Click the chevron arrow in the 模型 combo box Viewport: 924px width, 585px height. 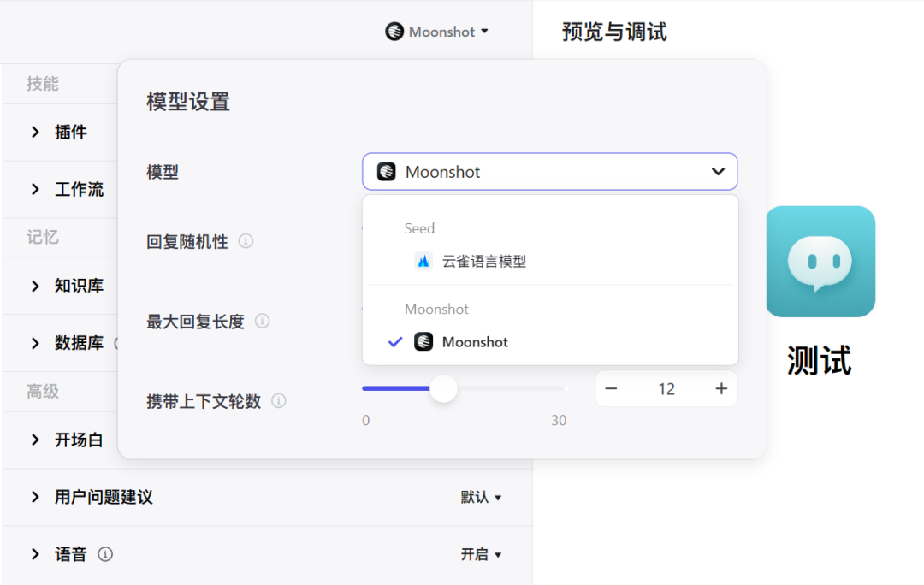tap(718, 171)
